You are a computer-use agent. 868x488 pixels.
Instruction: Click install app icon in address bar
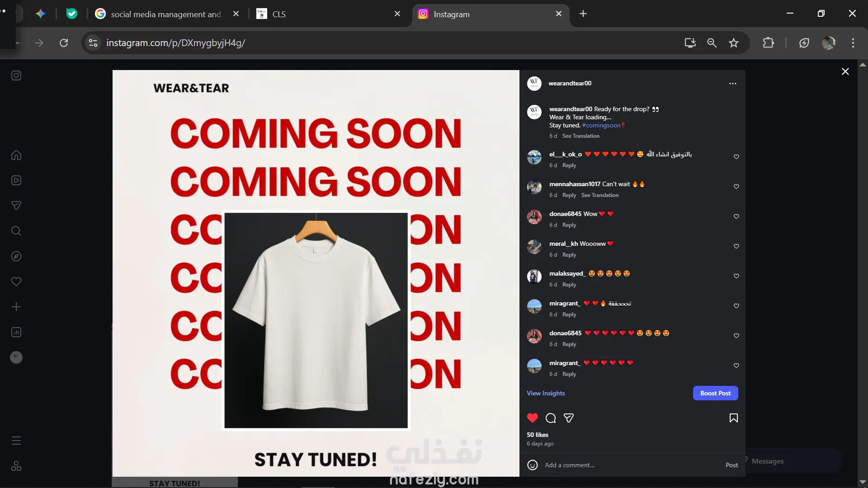pos(690,43)
